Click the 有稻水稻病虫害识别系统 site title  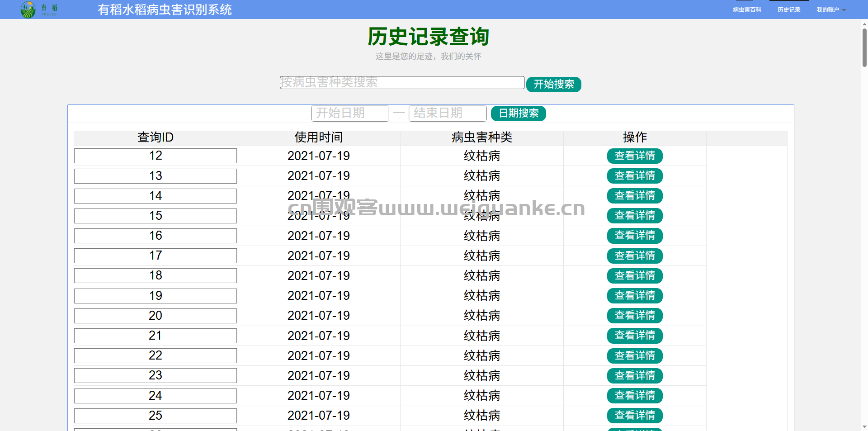165,9
